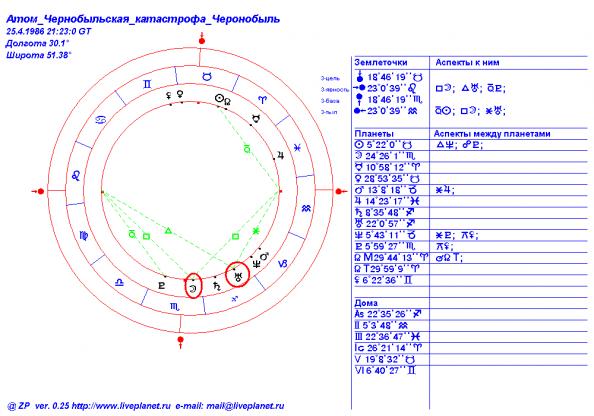Viewport: 594px width, 416px height.
Task: Click the 'Ic 26°21'14''' house row
Action: [389, 348]
